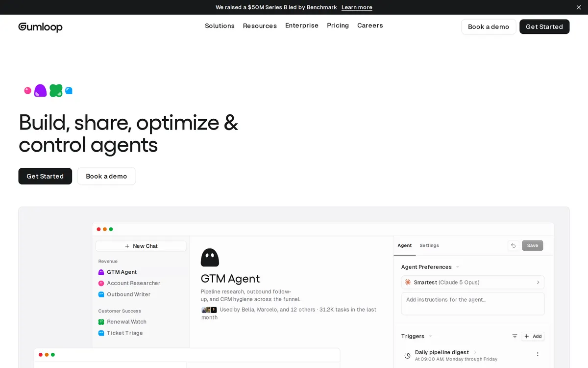Click the purple gumdrop mascot icon

pos(41,90)
